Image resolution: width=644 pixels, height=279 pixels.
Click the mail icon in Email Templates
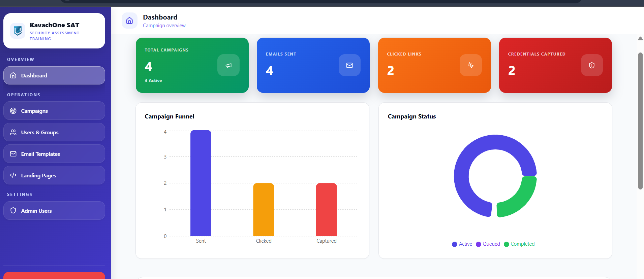click(x=13, y=154)
